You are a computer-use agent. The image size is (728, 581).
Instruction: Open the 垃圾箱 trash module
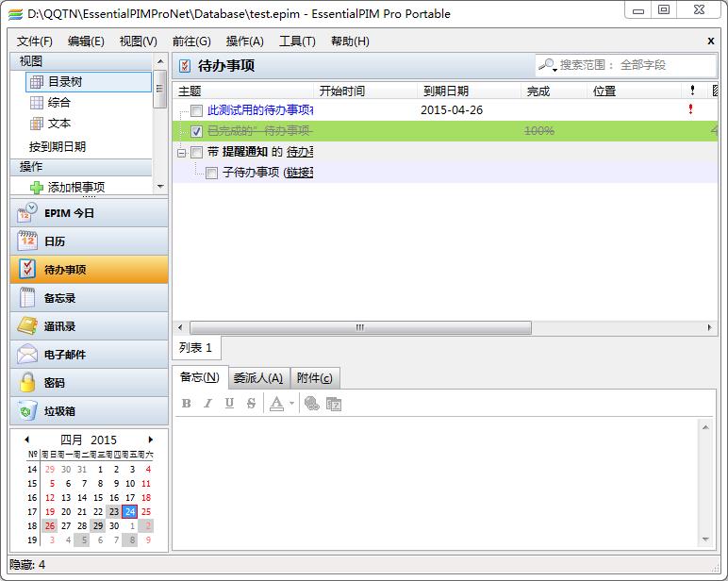(x=89, y=411)
